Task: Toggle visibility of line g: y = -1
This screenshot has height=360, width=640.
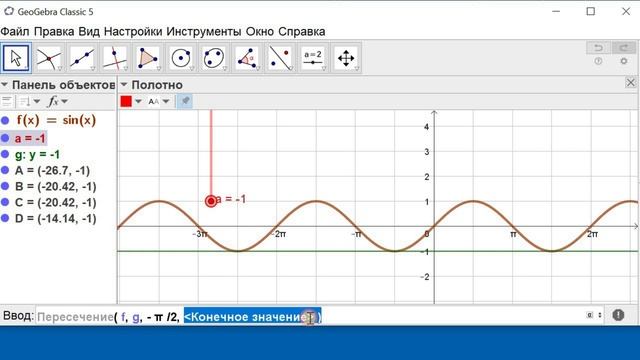Action: click(5, 154)
